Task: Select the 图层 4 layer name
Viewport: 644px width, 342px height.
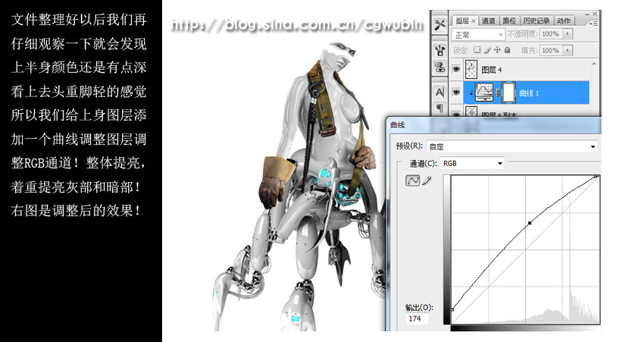Action: (491, 70)
